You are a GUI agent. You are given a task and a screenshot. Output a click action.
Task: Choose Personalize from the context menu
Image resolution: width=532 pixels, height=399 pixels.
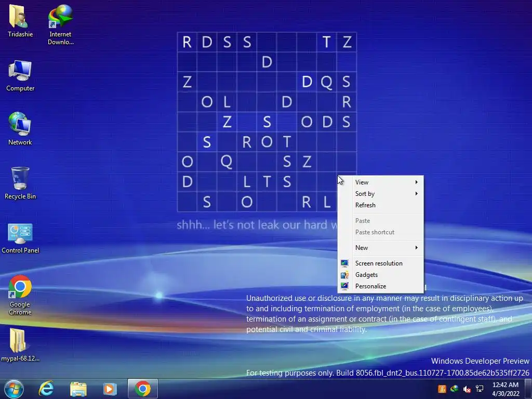click(x=381, y=286)
